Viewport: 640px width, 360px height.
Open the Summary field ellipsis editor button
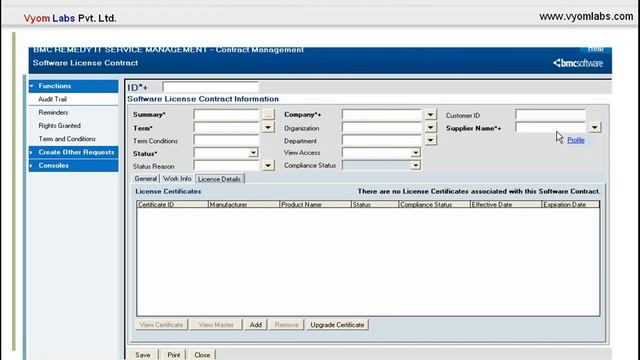[x=268, y=115]
